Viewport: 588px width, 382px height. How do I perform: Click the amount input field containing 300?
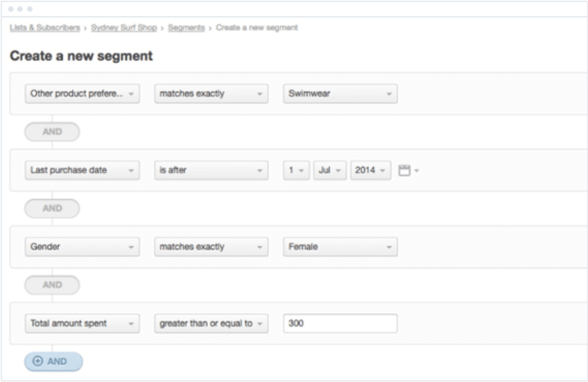[340, 323]
